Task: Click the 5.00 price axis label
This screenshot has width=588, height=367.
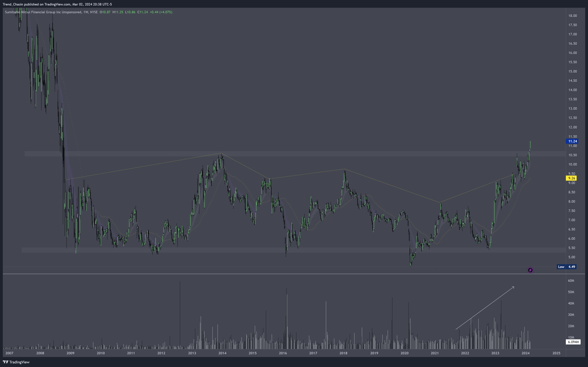Action: point(572,257)
